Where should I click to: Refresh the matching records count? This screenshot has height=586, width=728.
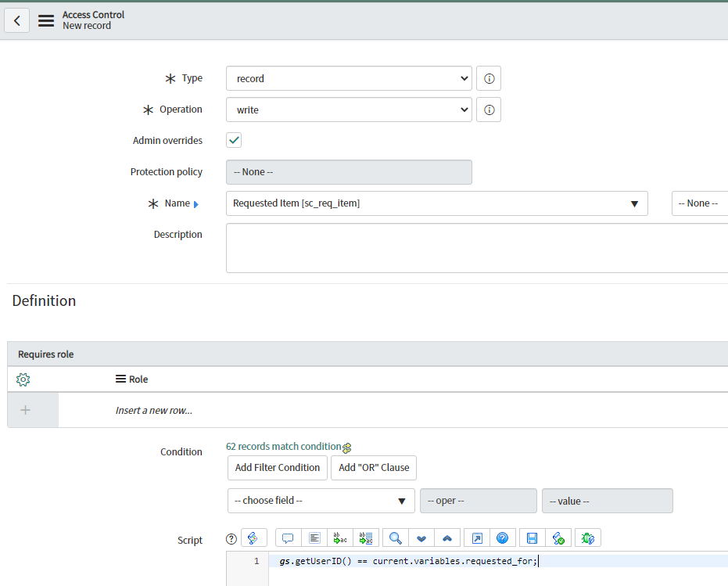(347, 448)
